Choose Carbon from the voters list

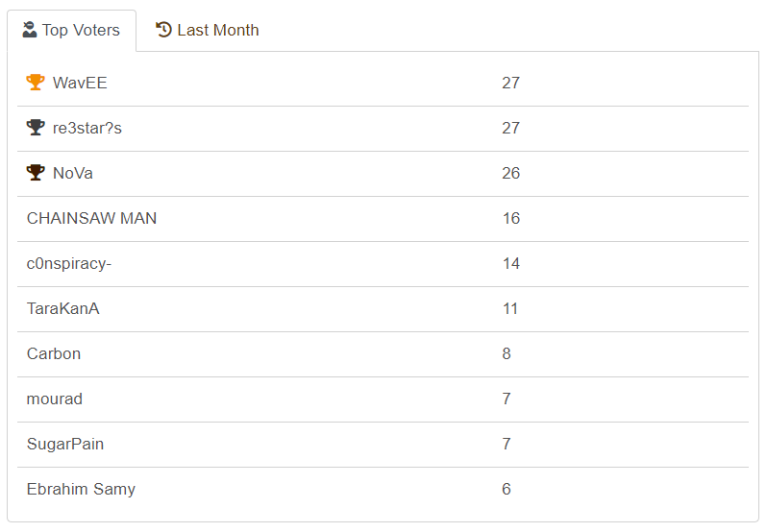coord(54,353)
